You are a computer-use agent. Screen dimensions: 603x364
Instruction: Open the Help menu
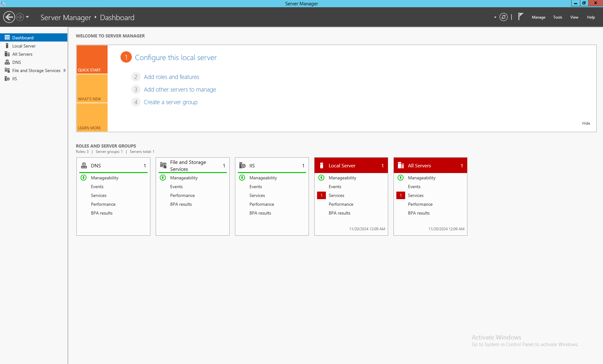click(x=591, y=17)
